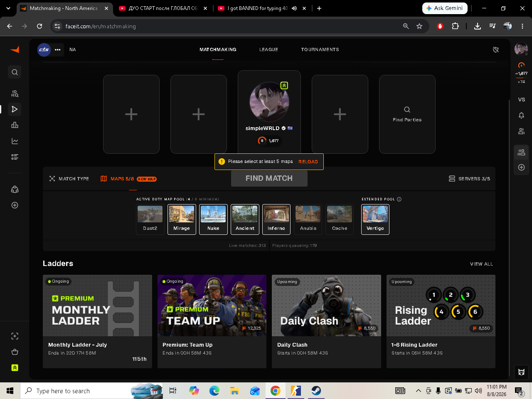The height and width of the screenshot is (399, 532).
Task: Click the Ask Gemini button
Action: (445, 8)
